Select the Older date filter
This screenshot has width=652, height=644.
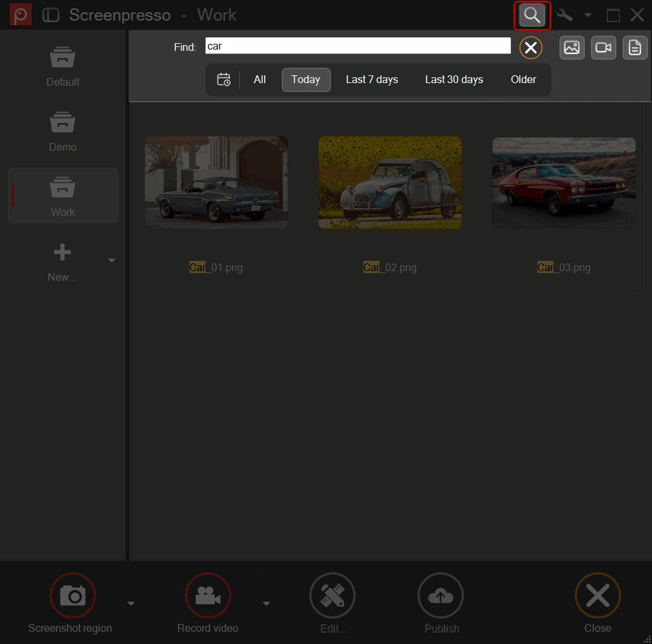(x=523, y=79)
